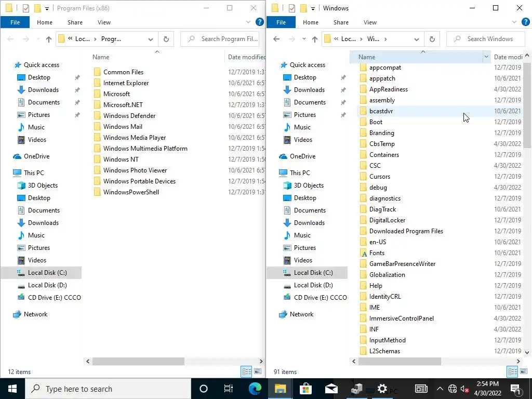Unpin Downloads in Windows window Quick access
The image size is (532, 399).
pyautogui.click(x=343, y=90)
